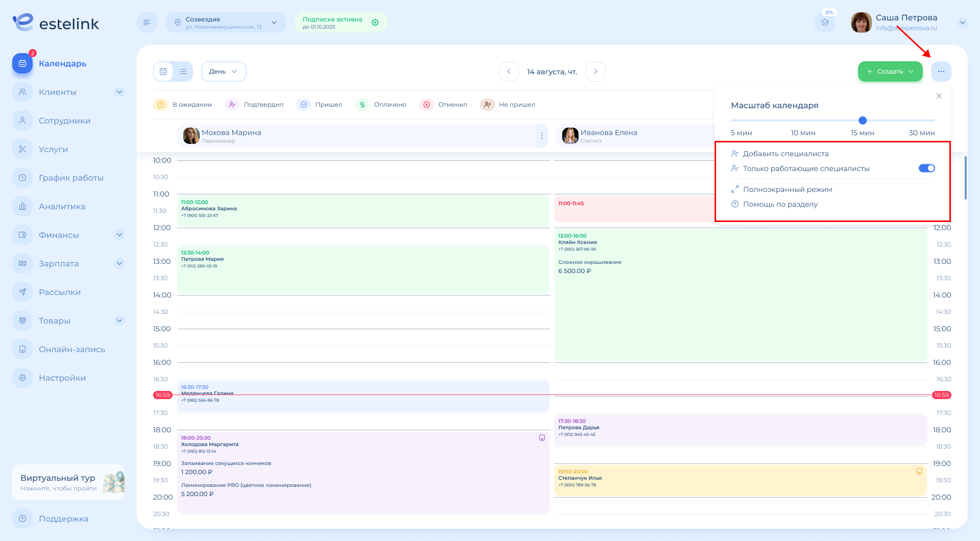Filter by Оплачено status
The width and height of the screenshot is (980, 541).
tap(381, 105)
